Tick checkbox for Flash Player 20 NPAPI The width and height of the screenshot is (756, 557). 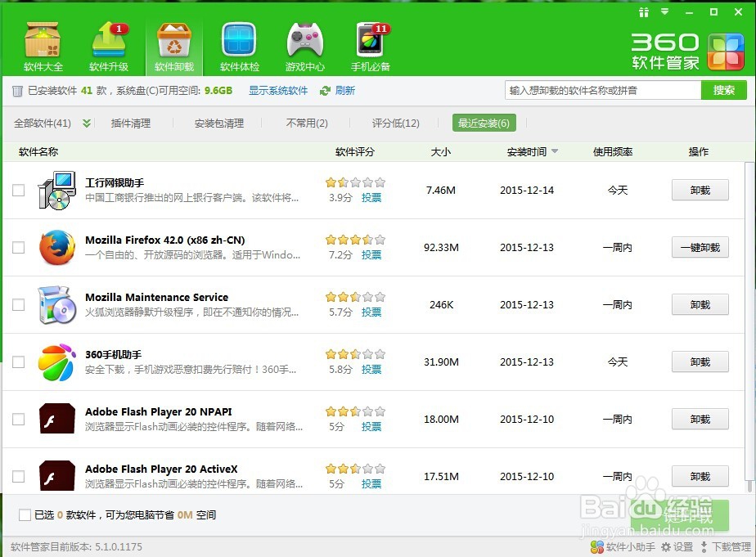click(18, 420)
